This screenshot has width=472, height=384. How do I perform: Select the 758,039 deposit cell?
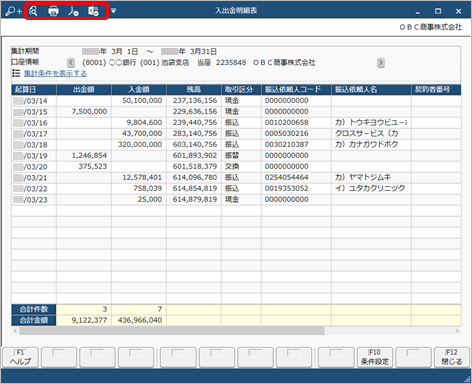click(139, 189)
